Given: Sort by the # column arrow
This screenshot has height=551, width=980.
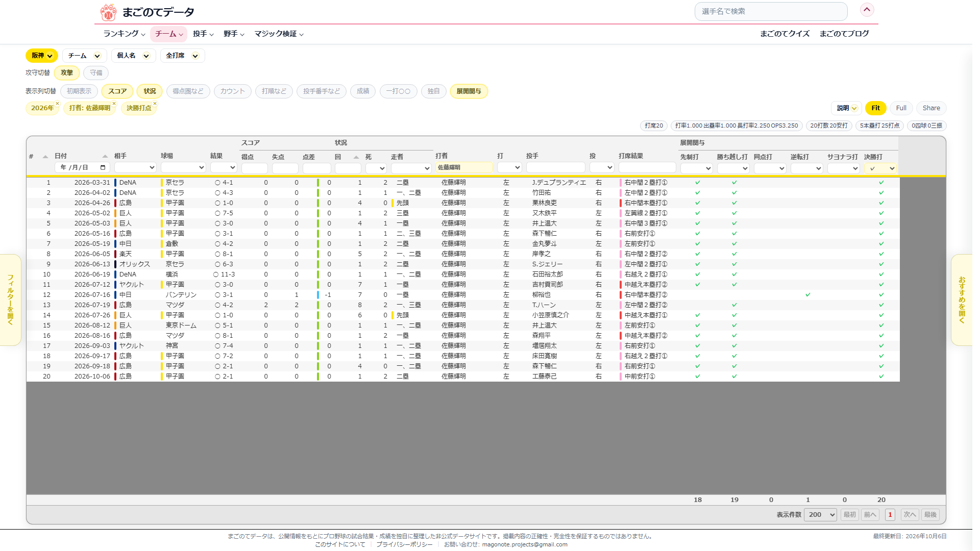Looking at the screenshot, I should point(45,157).
